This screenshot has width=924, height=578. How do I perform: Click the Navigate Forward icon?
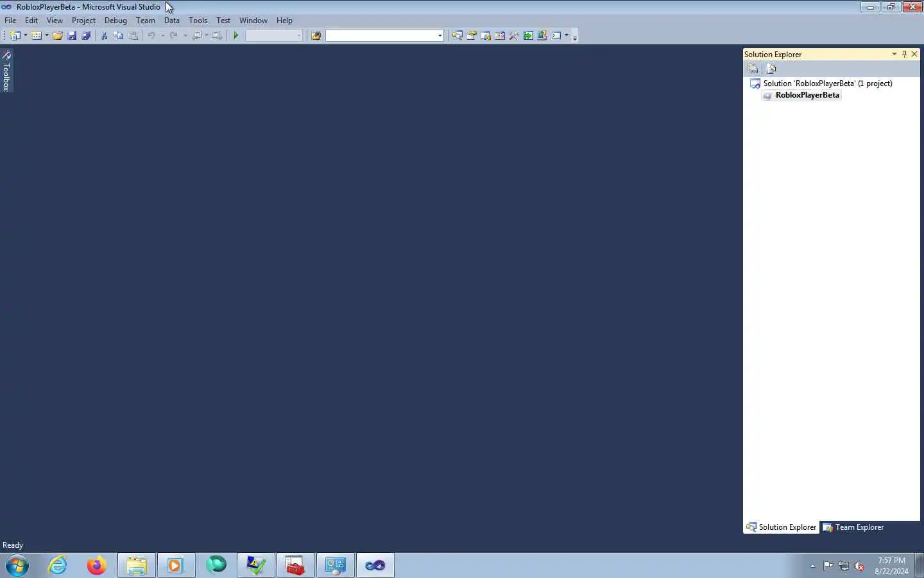[x=218, y=35]
